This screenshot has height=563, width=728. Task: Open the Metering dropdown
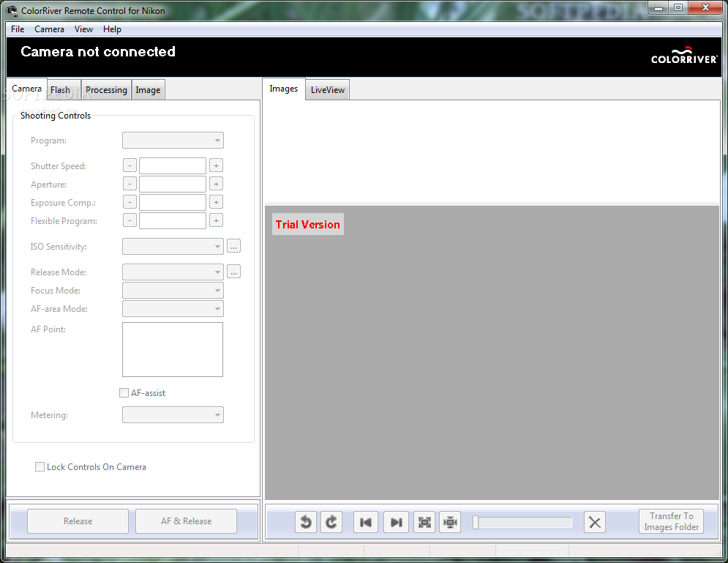(x=173, y=415)
